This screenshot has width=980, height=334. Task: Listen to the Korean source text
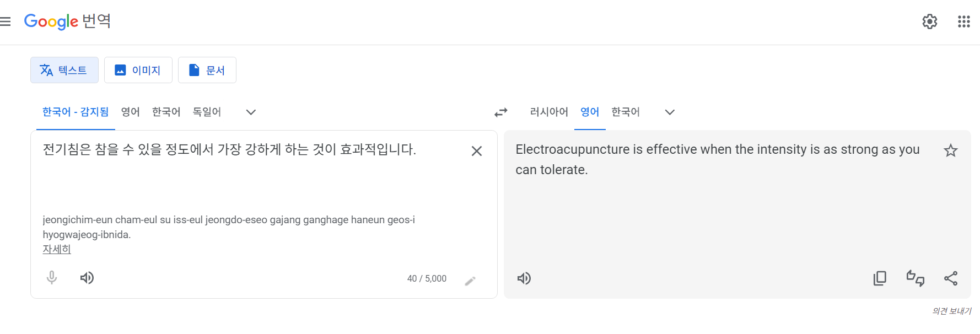click(87, 278)
